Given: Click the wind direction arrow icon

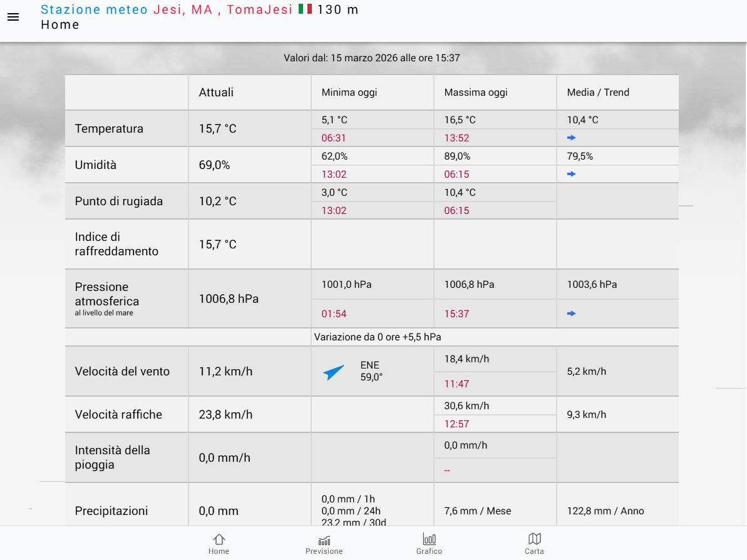Looking at the screenshot, I should (x=334, y=372).
